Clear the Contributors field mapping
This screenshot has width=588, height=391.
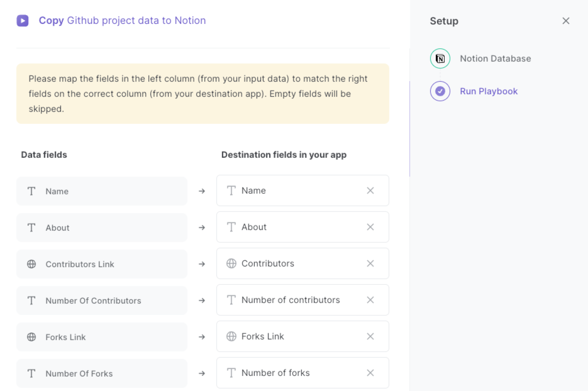(370, 263)
